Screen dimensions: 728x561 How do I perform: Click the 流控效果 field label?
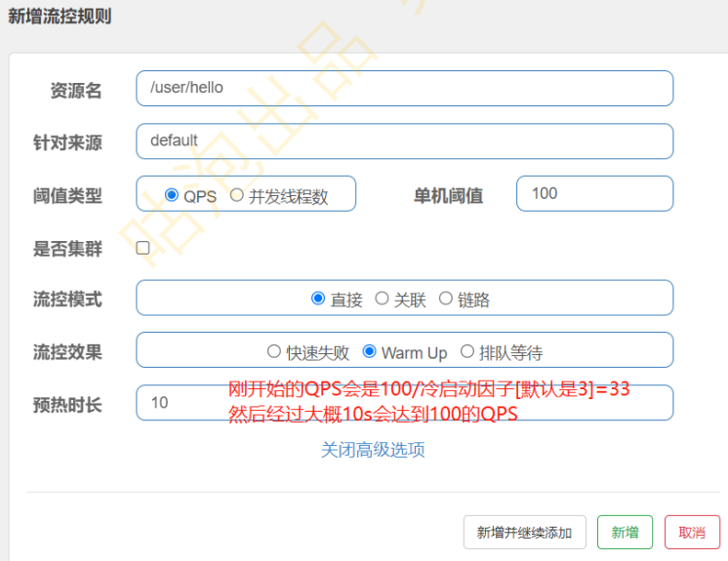67,352
